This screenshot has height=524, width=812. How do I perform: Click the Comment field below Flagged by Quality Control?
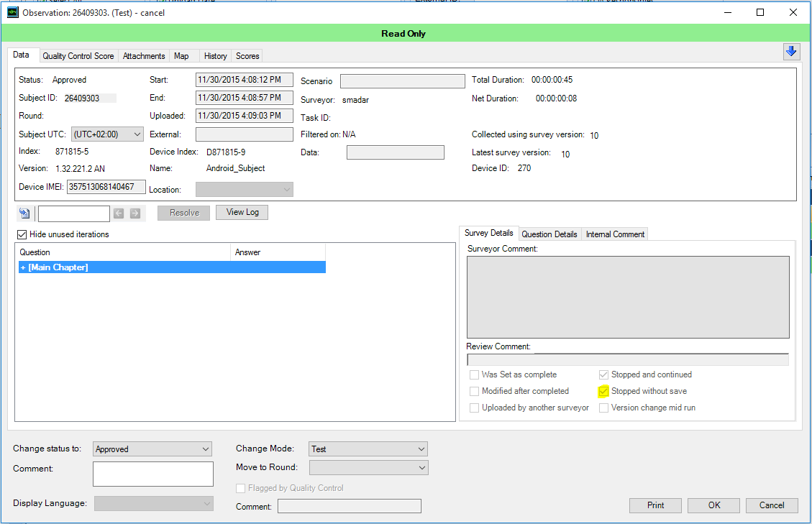(350, 506)
